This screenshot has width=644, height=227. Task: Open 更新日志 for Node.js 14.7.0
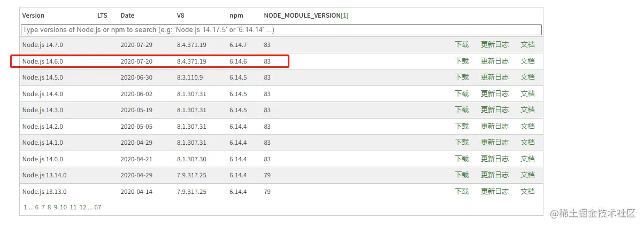[x=495, y=45]
